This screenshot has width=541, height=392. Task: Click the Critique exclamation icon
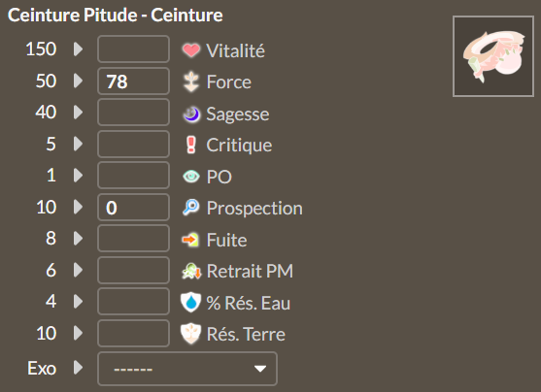(x=190, y=145)
